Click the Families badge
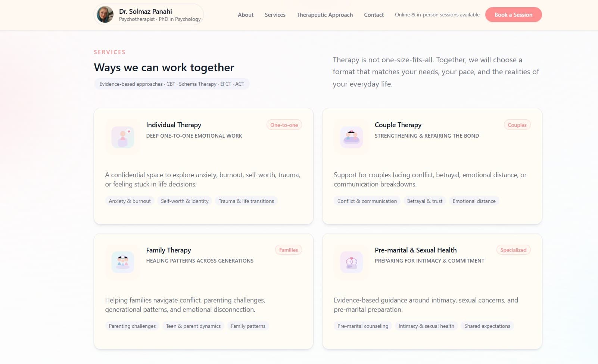The height and width of the screenshot is (364, 598). point(288,250)
